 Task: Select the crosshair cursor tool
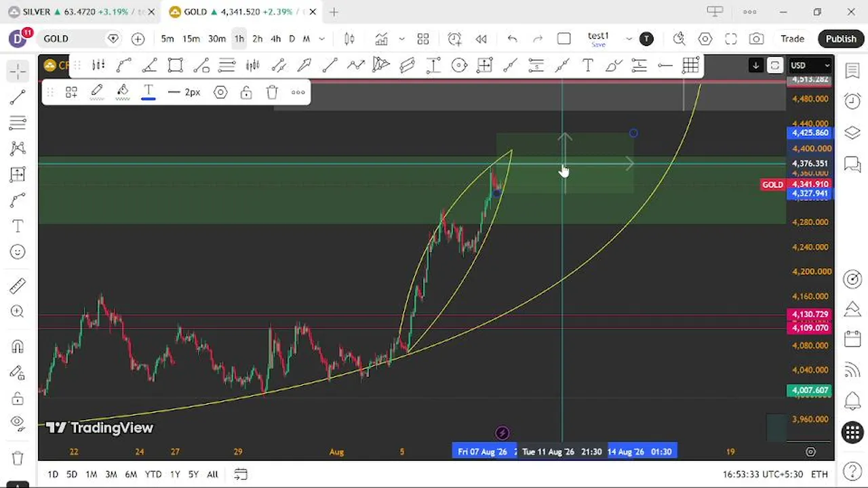coord(18,70)
